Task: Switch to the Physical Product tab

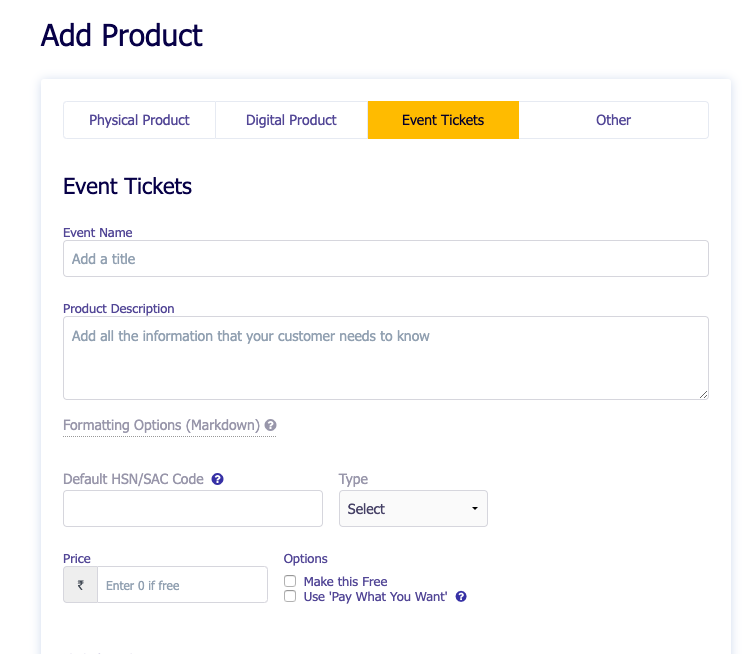Action: 139,120
